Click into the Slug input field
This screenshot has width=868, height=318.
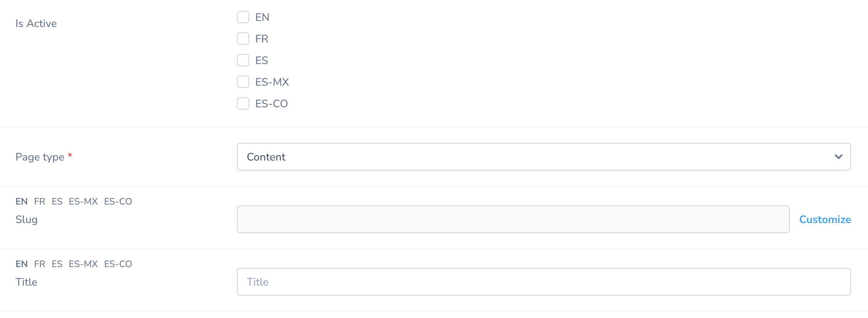click(513, 219)
